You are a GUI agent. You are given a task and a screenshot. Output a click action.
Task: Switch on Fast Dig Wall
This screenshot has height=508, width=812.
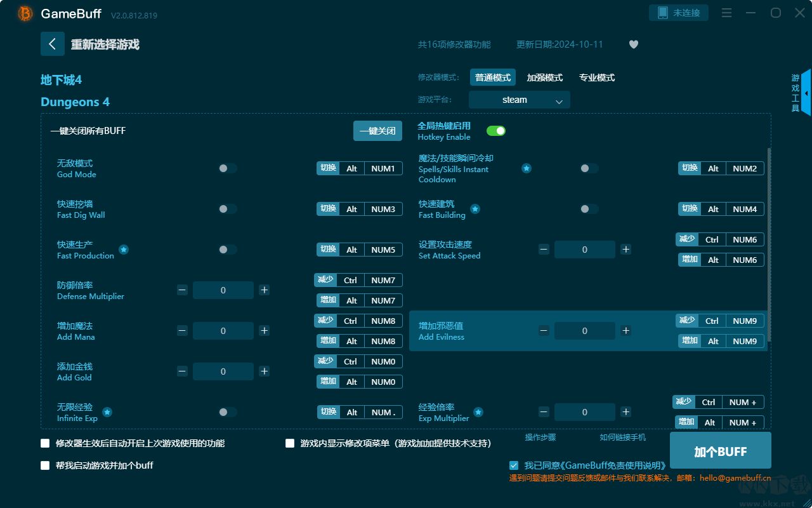click(x=228, y=209)
